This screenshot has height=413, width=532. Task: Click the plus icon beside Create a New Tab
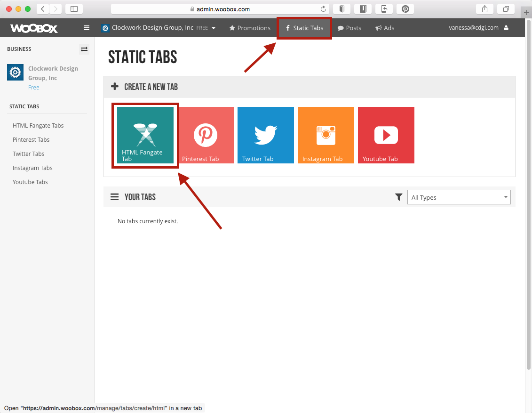tap(115, 86)
